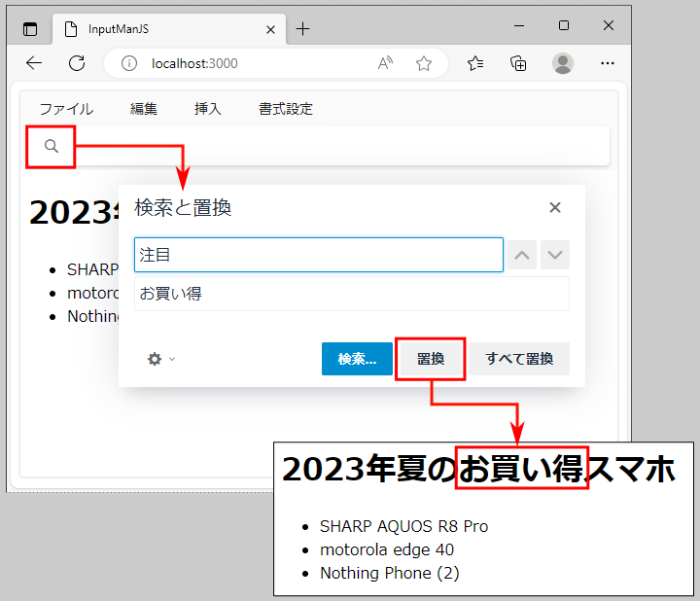Go back in browser
700x601 pixels.
point(34,63)
